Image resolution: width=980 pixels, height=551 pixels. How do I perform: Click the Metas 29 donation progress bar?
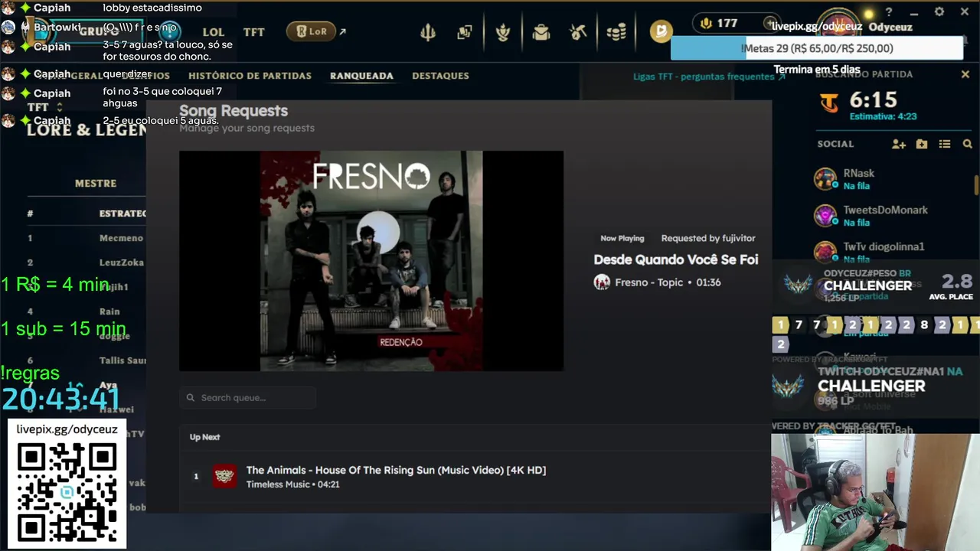(x=817, y=48)
